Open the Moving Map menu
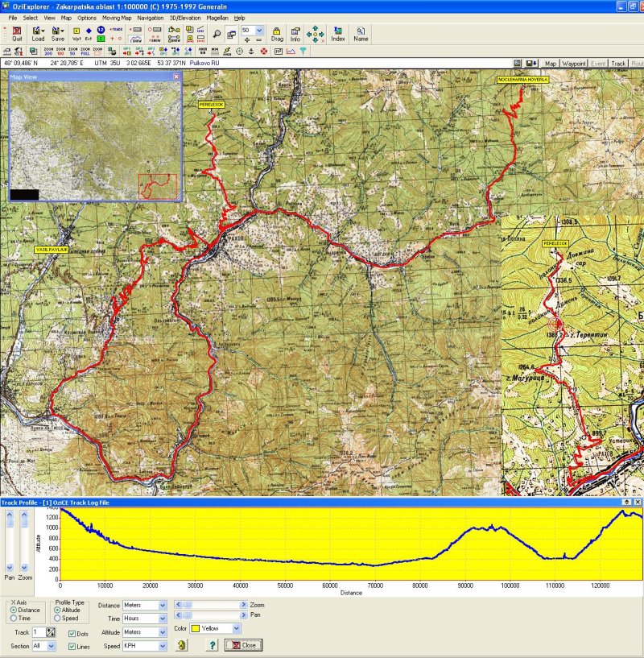 116,17
